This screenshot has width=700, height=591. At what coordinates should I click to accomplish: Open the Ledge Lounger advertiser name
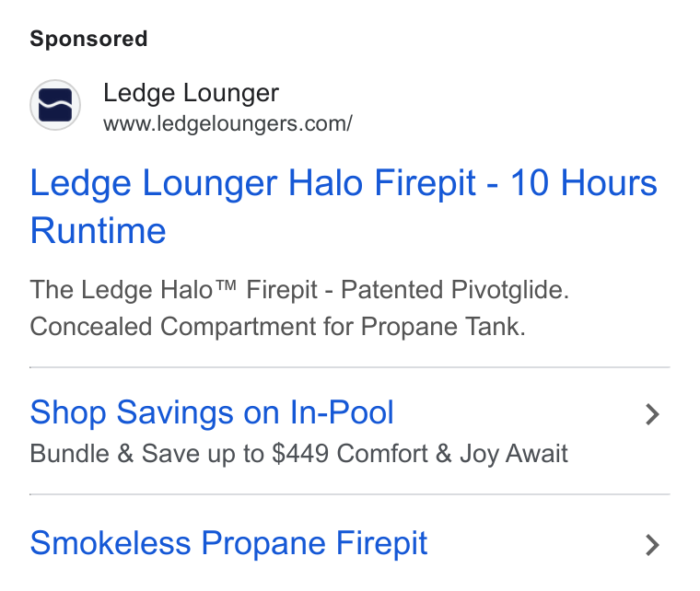[x=191, y=93]
